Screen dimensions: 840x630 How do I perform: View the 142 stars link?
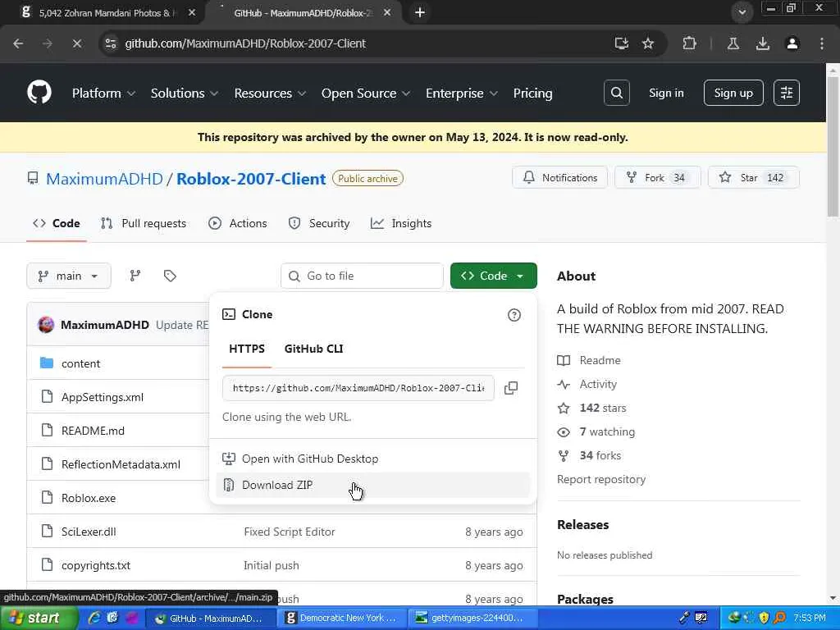click(x=603, y=408)
